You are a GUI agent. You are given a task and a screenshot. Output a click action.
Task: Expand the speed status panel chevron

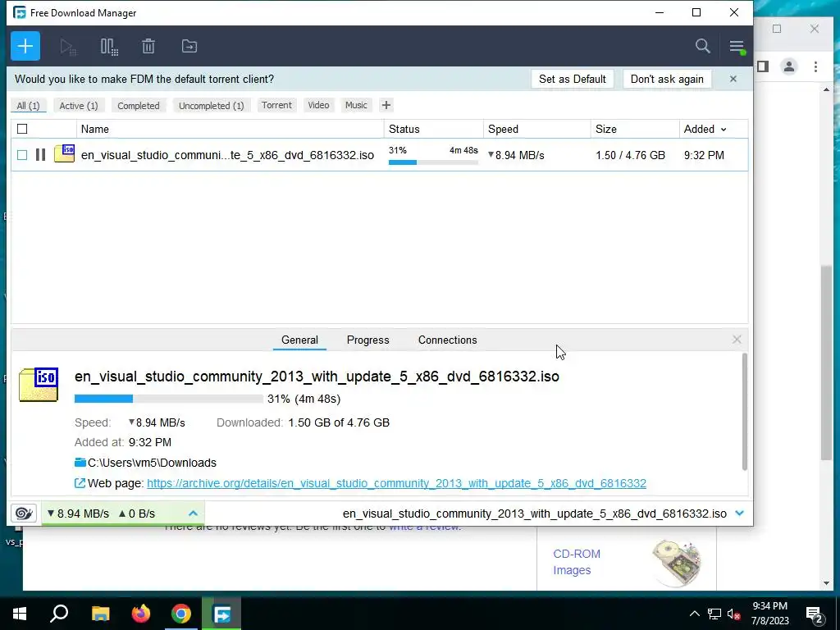coord(193,514)
